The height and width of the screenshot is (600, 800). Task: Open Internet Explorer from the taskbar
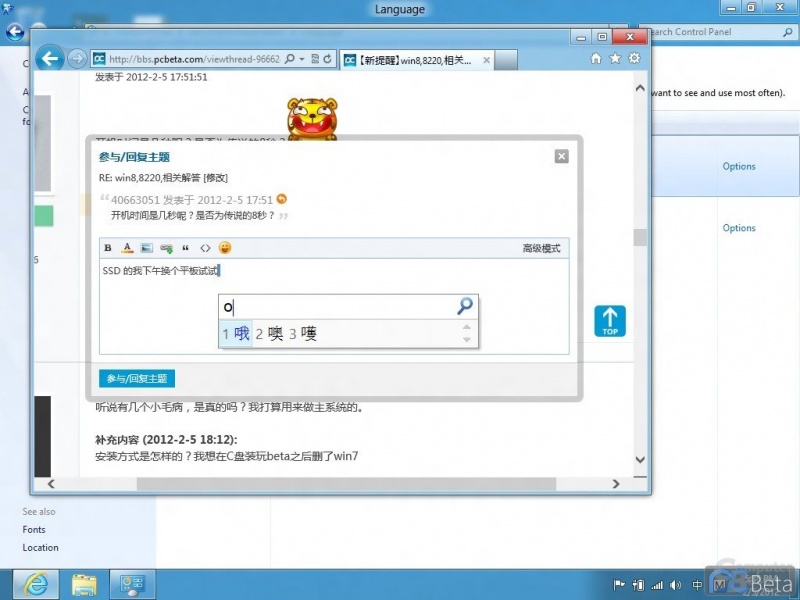(x=36, y=585)
